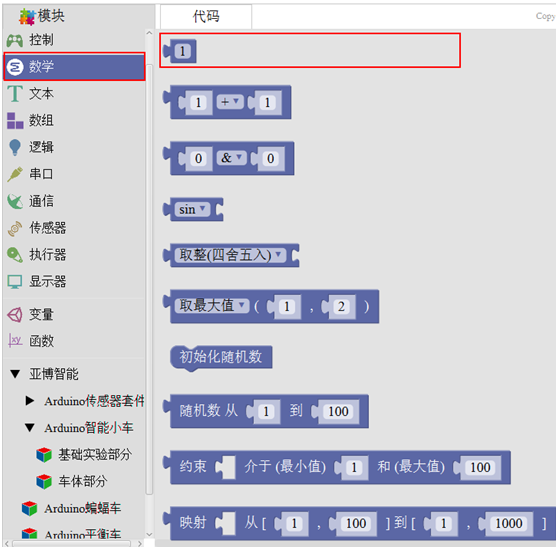Click the 初始化随机数 block
Image resolution: width=558 pixels, height=549 pixels.
221,357
